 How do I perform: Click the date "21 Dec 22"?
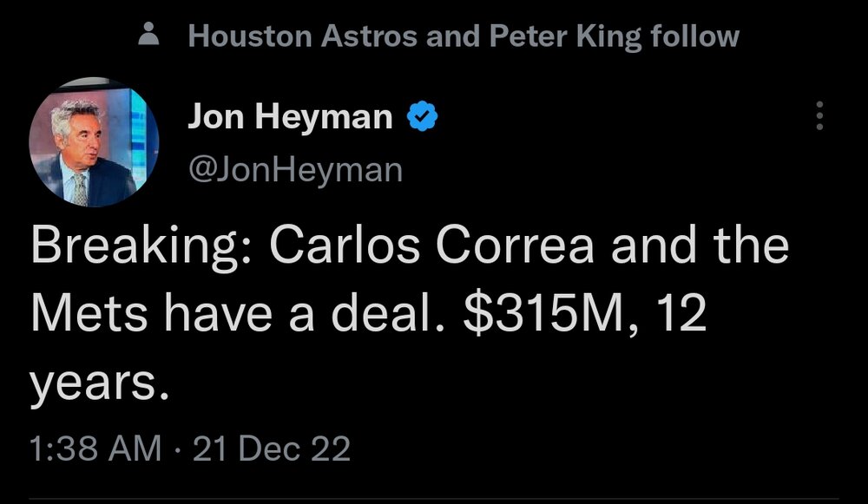pyautogui.click(x=272, y=449)
